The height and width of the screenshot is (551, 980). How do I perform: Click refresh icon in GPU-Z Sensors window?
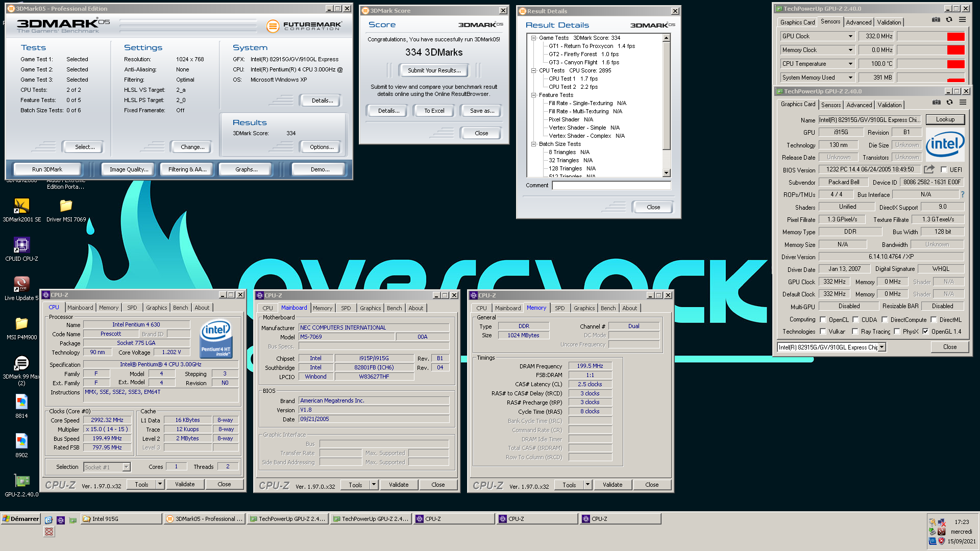tap(949, 19)
